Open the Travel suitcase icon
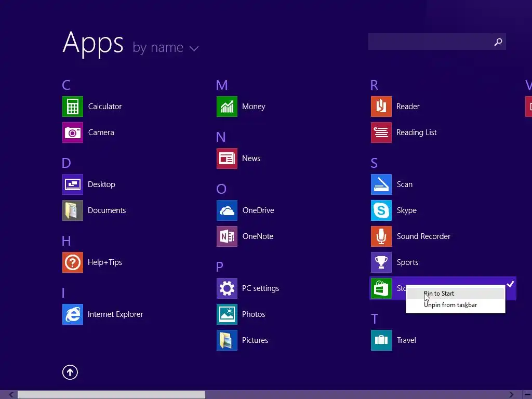 (381, 340)
